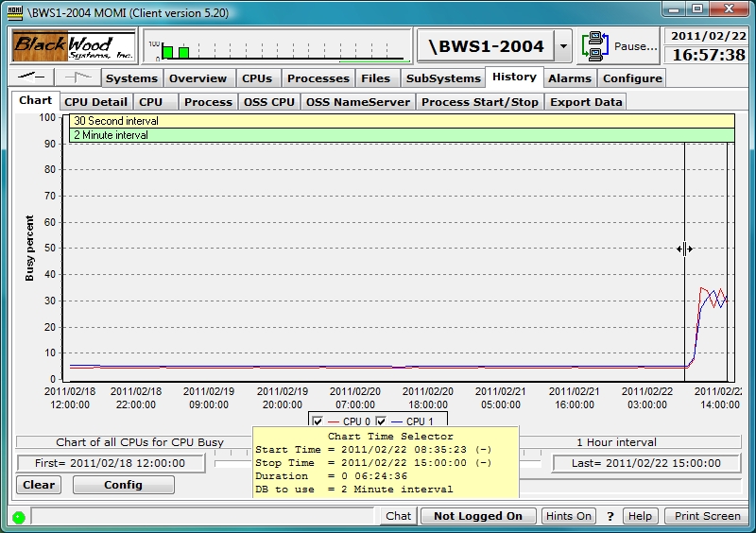Toggle the CPU 0 legend checkbox
This screenshot has height=533, width=756.
pos(318,421)
